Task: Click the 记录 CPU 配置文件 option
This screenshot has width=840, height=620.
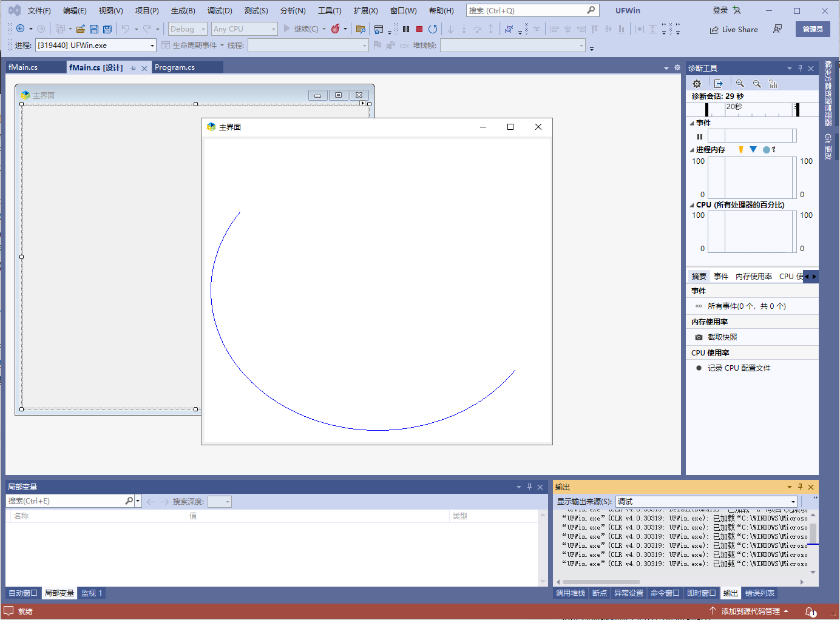Action: (x=739, y=368)
